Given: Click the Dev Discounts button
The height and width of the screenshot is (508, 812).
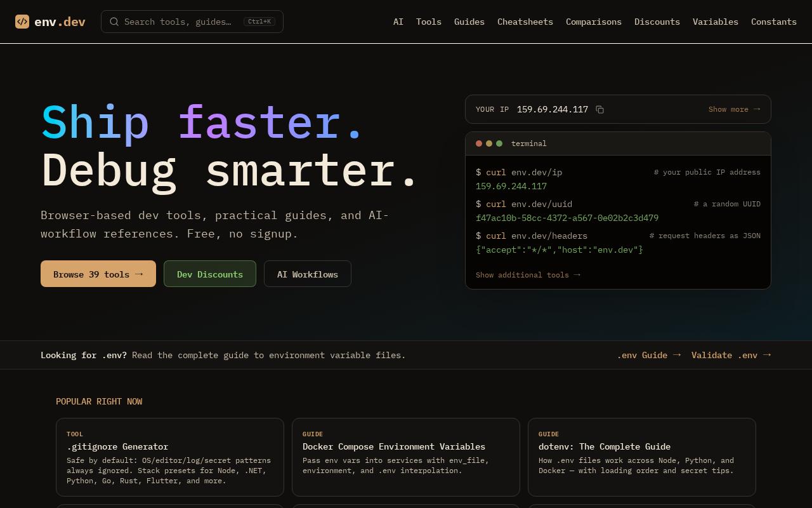Looking at the screenshot, I should [x=210, y=274].
